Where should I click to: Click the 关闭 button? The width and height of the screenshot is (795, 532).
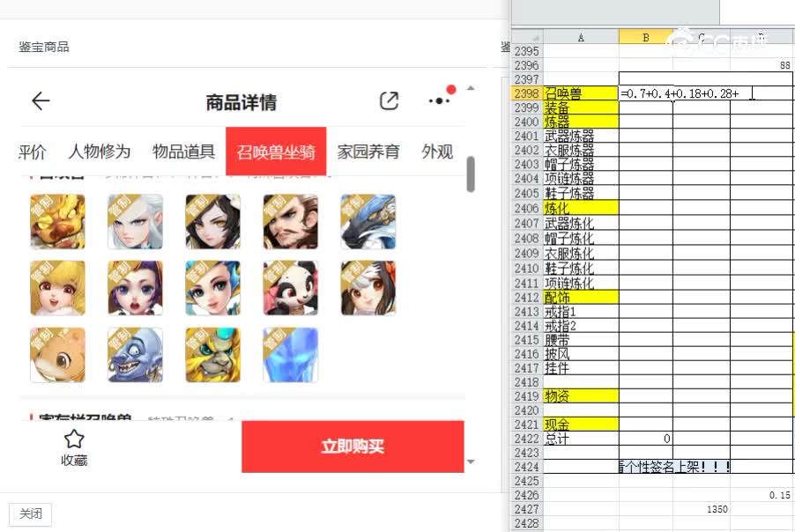(31, 514)
